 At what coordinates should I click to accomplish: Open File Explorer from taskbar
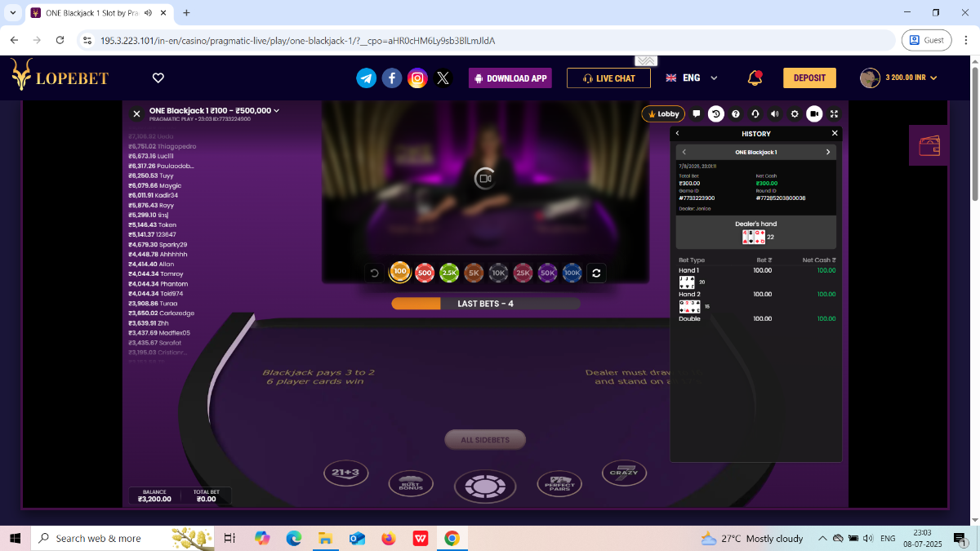[x=325, y=538]
